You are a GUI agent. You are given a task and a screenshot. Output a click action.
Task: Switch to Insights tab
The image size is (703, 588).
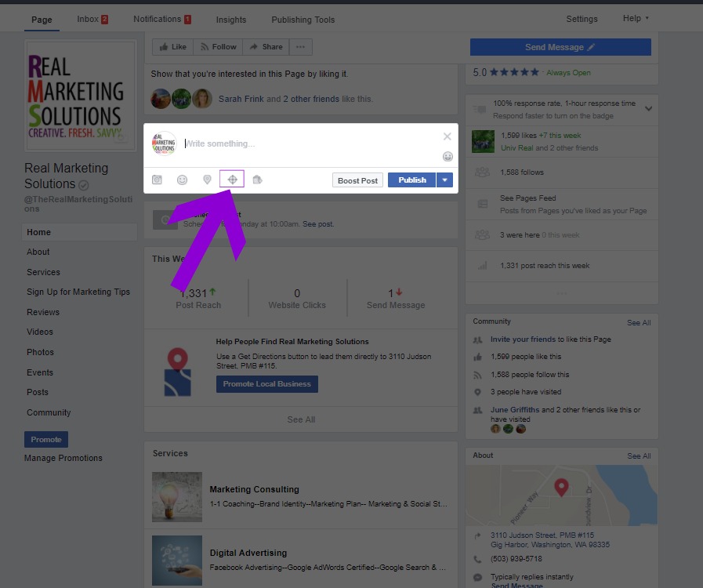point(231,20)
